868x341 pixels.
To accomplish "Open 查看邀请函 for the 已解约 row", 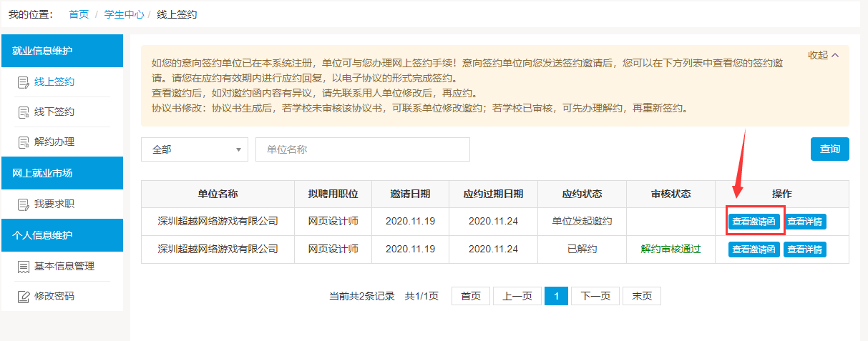I will click(x=754, y=249).
